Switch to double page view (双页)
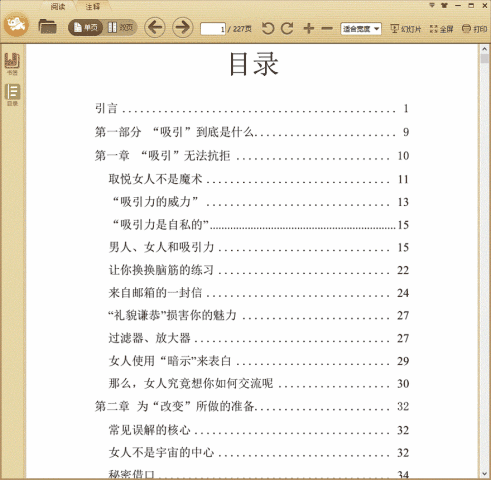The width and height of the screenshot is (491, 480). pyautogui.click(x=120, y=27)
